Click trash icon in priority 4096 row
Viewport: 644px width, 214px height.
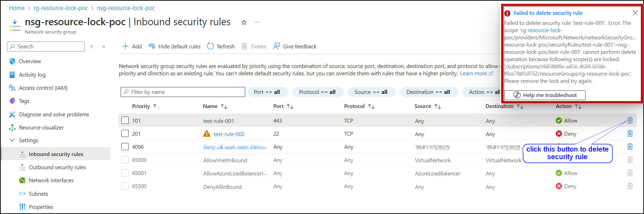click(630, 147)
